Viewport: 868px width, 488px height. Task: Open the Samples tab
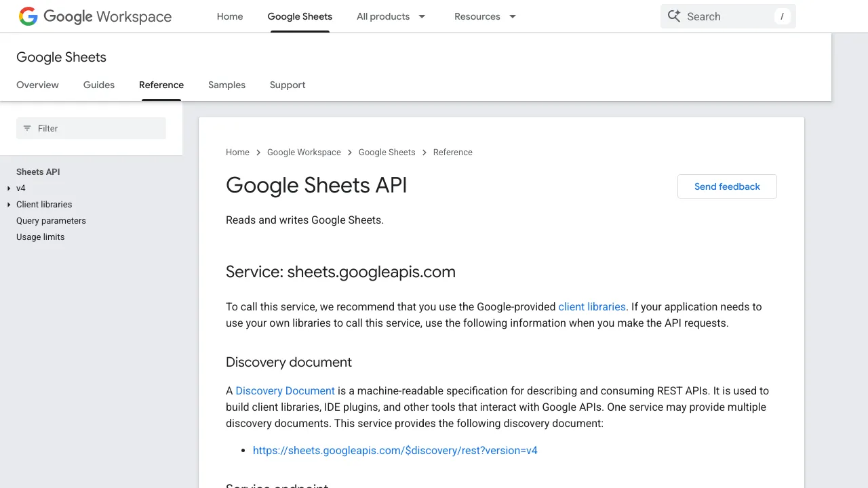pos(226,85)
